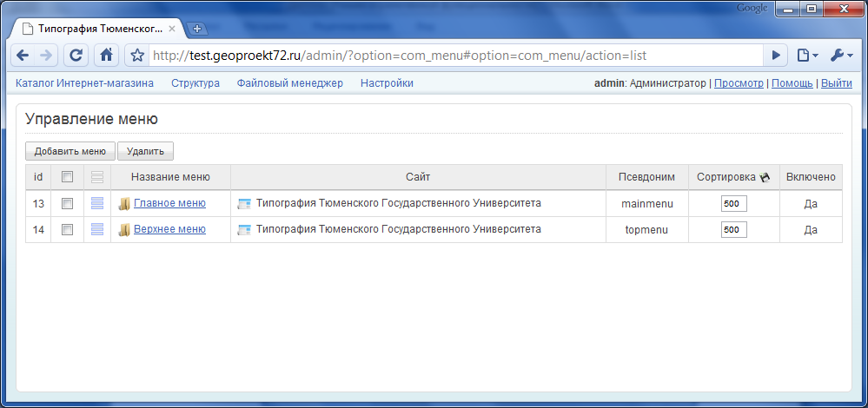
Task: Click the Сортировка column header text
Action: coord(726,177)
